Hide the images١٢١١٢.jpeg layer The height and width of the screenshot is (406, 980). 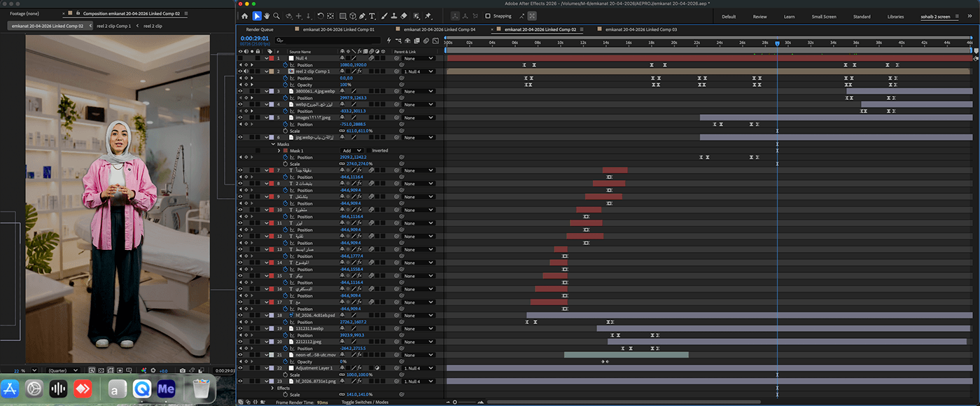click(240, 118)
